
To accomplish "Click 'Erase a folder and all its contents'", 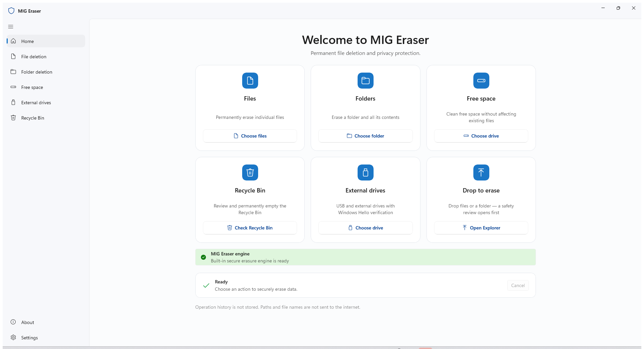I will coord(365,117).
